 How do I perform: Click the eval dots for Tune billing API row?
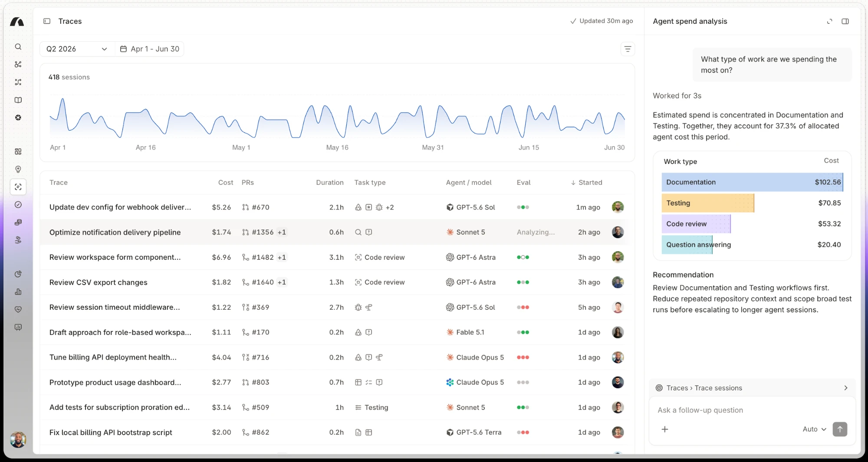(x=523, y=357)
